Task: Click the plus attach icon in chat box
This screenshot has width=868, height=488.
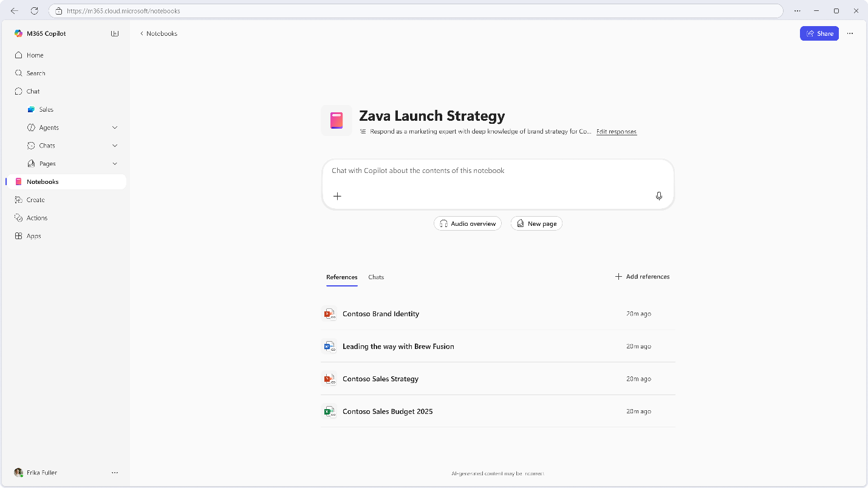Action: (338, 196)
